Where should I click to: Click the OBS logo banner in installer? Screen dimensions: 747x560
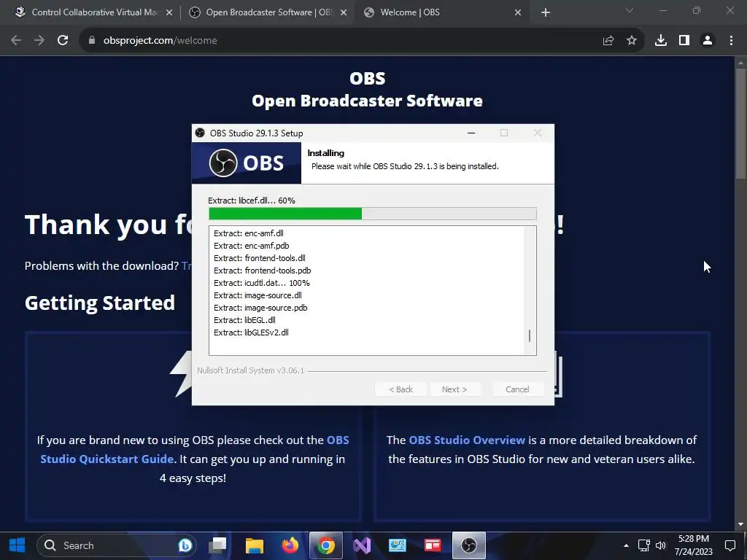click(247, 163)
